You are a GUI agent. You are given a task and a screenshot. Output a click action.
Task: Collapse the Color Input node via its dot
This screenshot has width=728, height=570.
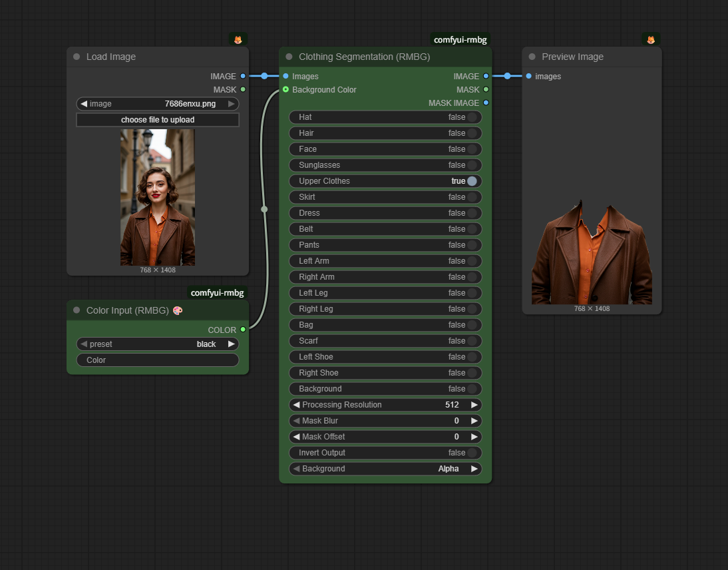pos(77,310)
